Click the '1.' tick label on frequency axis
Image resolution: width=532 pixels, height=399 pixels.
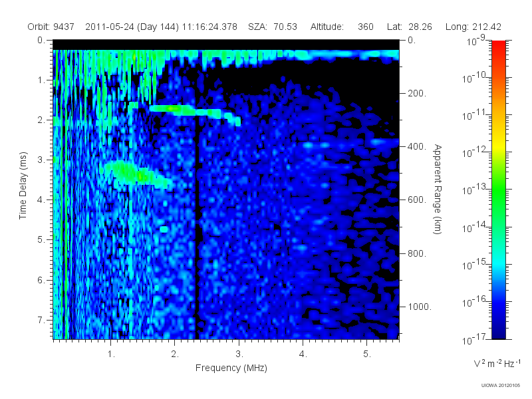tap(111, 354)
